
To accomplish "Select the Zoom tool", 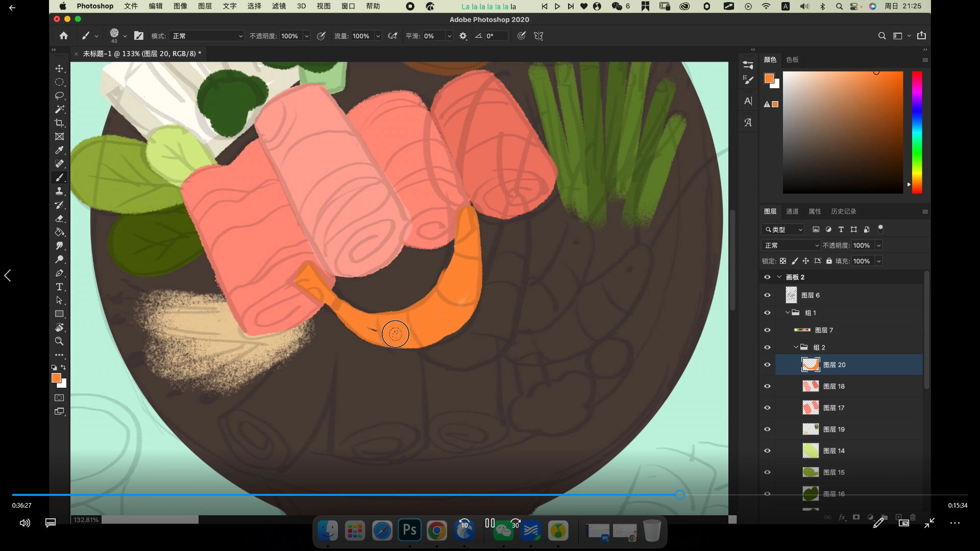I will coord(59,341).
